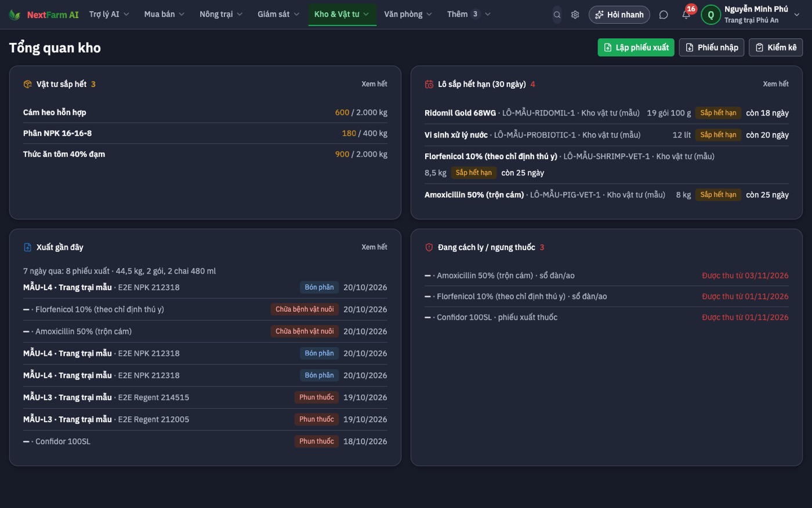Expand the Mua bán menu

164,14
